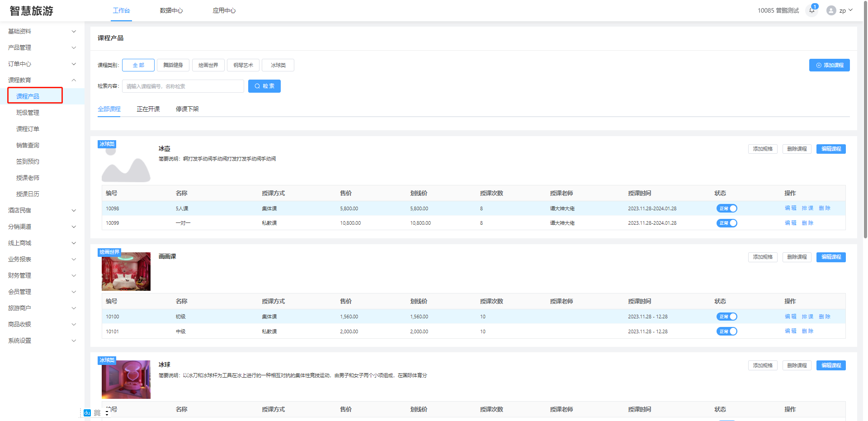Focus the course number search input

click(183, 86)
